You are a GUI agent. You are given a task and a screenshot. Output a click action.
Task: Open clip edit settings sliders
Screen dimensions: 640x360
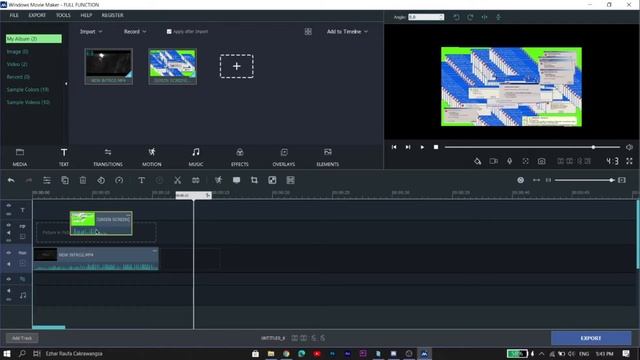(47, 180)
